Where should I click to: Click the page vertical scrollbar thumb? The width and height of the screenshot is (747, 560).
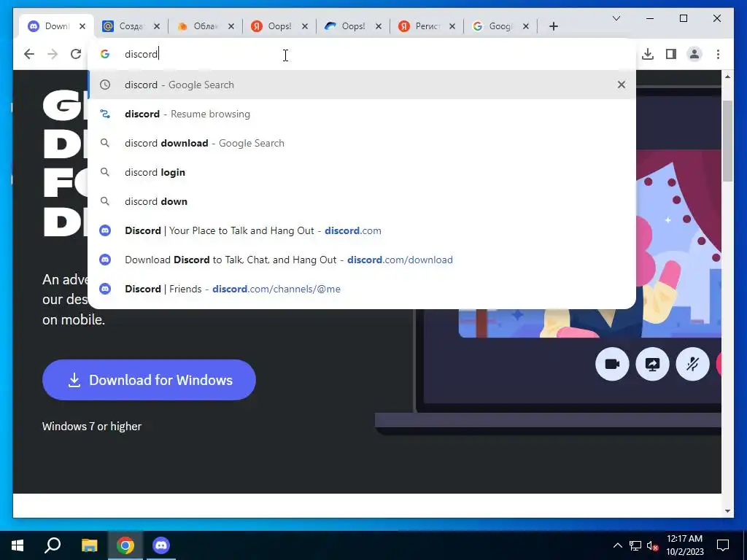(x=727, y=141)
